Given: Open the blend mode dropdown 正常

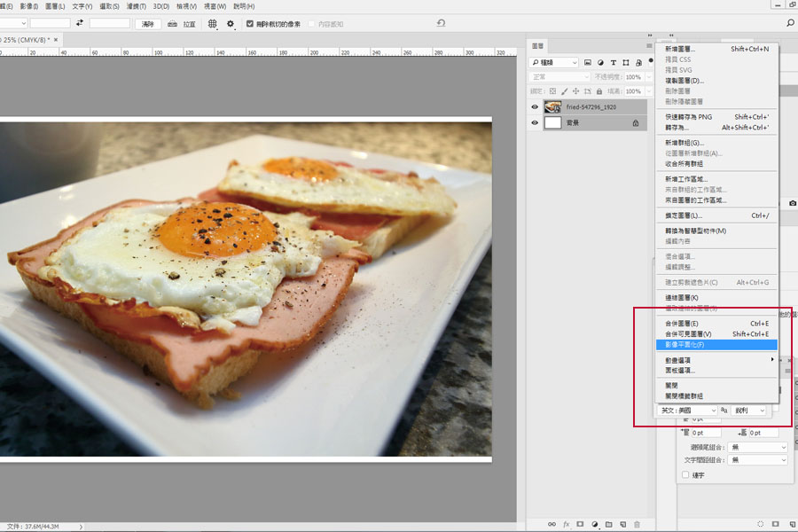Looking at the screenshot, I should click(559, 77).
